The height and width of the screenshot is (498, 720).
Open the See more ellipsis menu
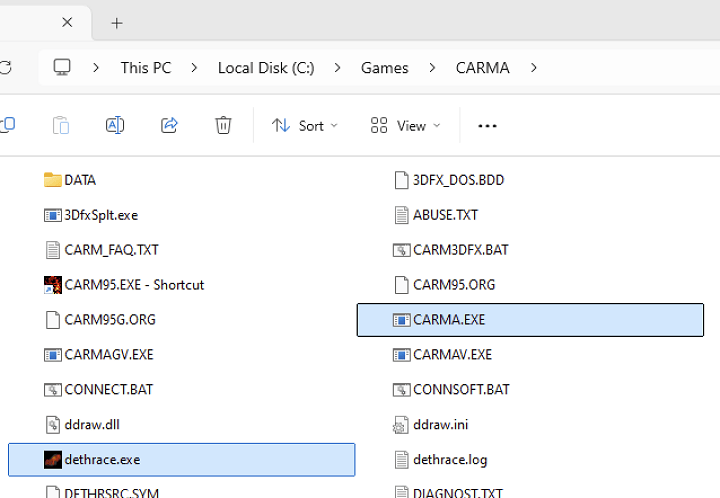[487, 126]
